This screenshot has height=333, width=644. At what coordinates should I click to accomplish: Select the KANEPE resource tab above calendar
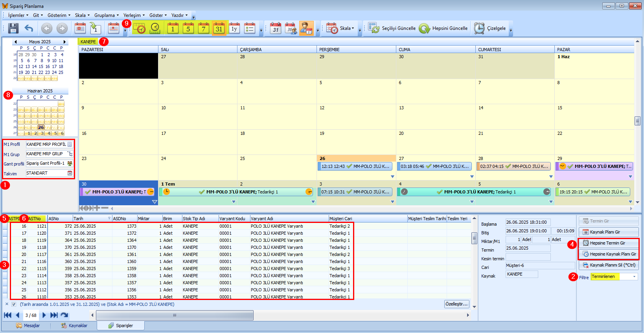(x=88, y=42)
